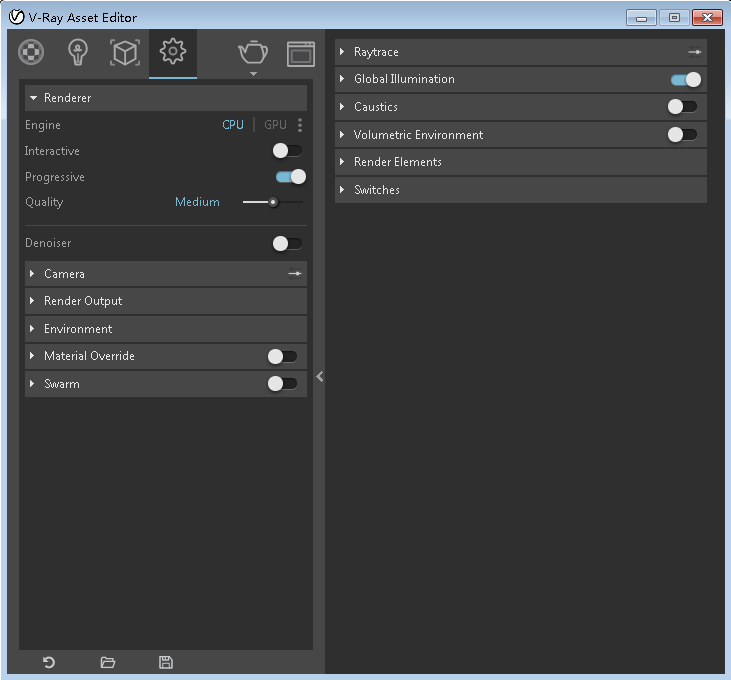Open the engine options three-dot menu

tap(300, 125)
